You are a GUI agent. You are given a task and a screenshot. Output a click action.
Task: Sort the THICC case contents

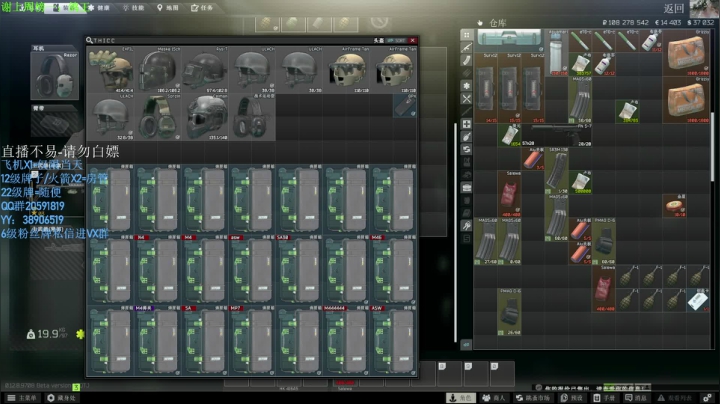396,40
